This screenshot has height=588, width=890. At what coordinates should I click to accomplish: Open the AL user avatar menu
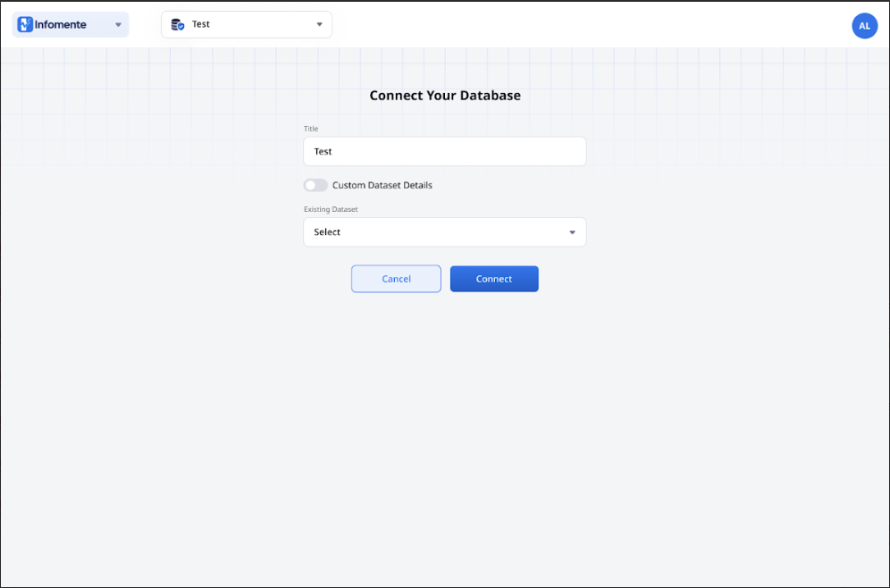(864, 26)
